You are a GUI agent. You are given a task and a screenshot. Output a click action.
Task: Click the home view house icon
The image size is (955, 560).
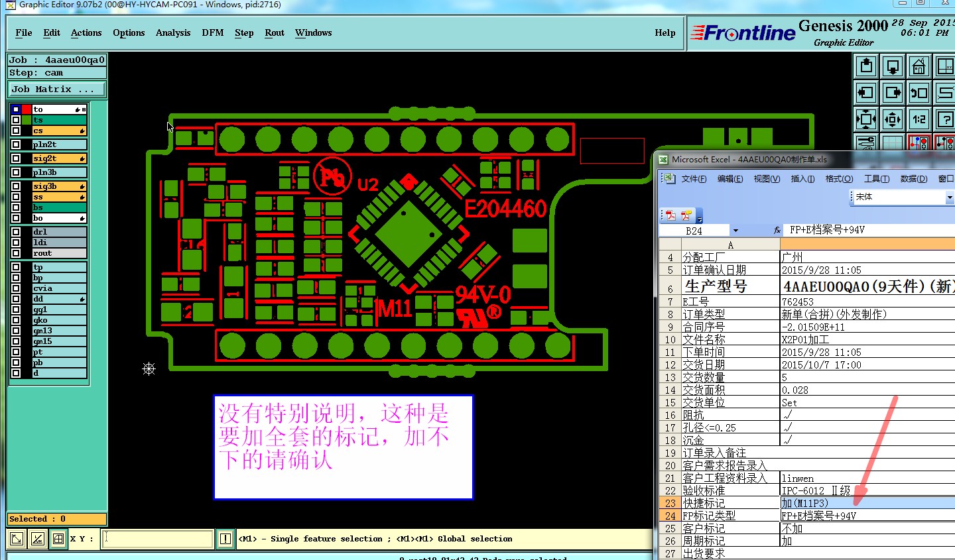[x=919, y=66]
